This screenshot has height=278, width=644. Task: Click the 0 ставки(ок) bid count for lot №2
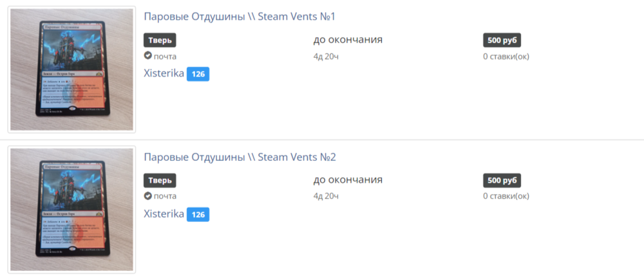[x=506, y=196]
